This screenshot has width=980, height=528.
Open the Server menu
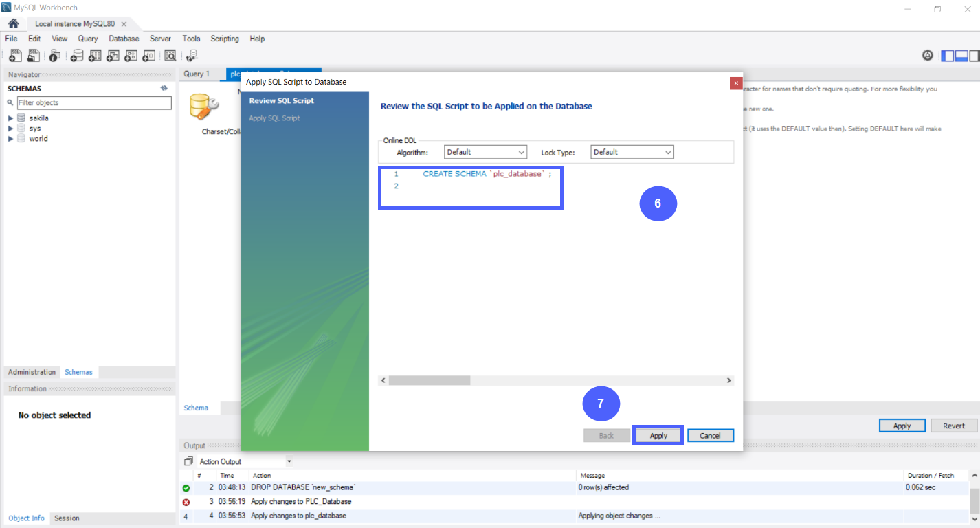point(160,38)
